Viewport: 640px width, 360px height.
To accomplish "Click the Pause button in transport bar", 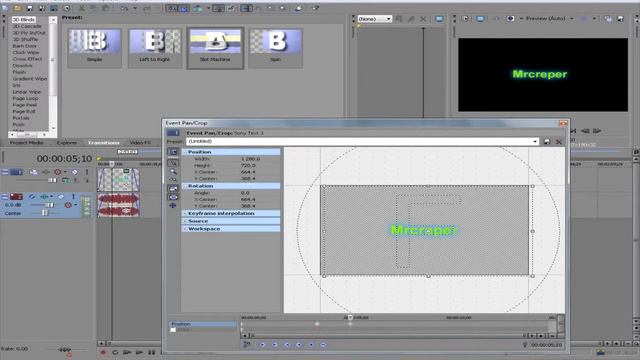I will pos(152,352).
